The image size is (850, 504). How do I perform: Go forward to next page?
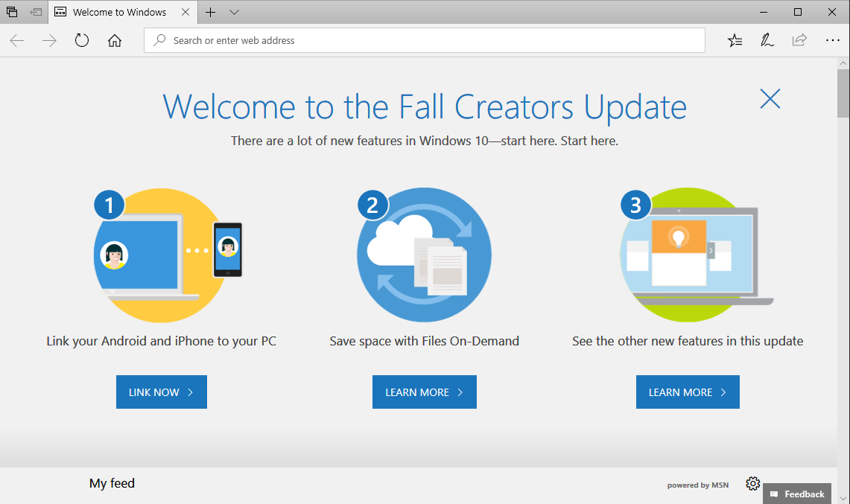49,41
